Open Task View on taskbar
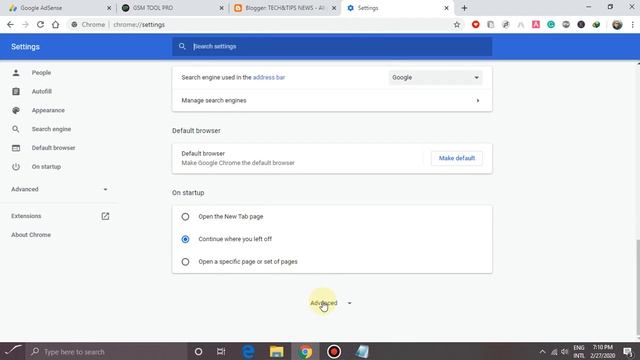 click(x=221, y=351)
